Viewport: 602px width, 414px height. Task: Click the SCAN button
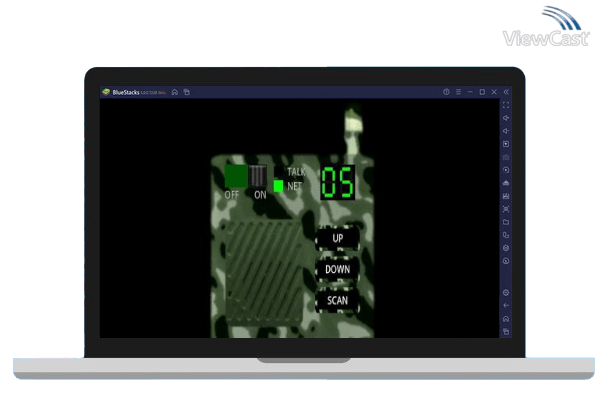pos(337,300)
